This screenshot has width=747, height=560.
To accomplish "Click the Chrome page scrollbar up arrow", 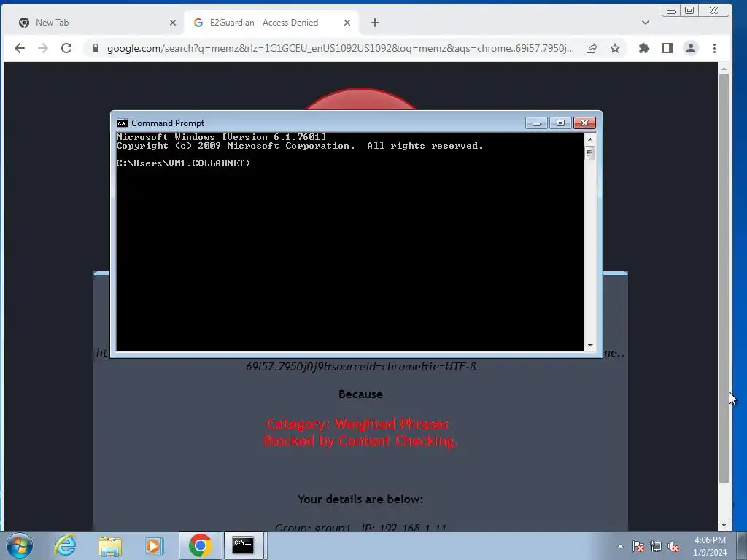I will click(724, 69).
